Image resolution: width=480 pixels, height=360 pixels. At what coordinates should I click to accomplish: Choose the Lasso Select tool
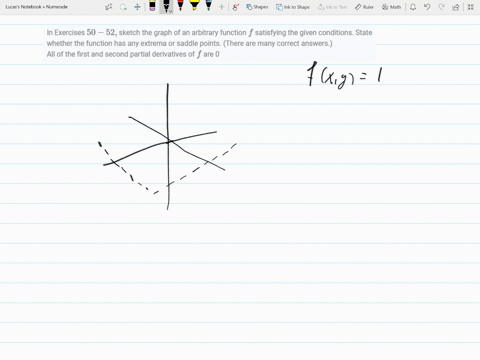pyautogui.click(x=123, y=7)
